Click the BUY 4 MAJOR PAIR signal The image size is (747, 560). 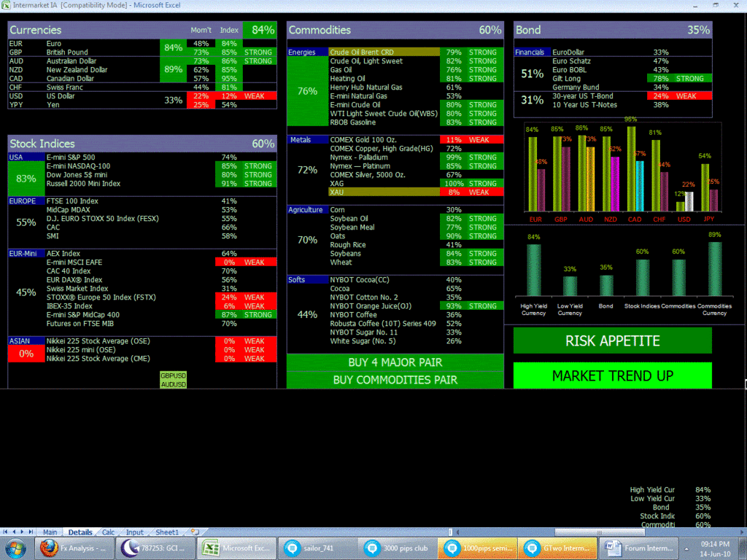point(395,362)
